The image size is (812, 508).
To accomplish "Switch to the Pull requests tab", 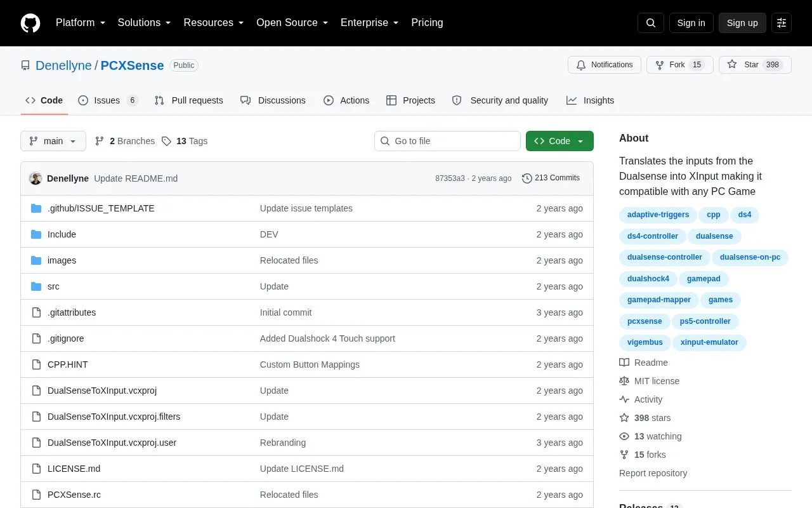I will point(189,100).
